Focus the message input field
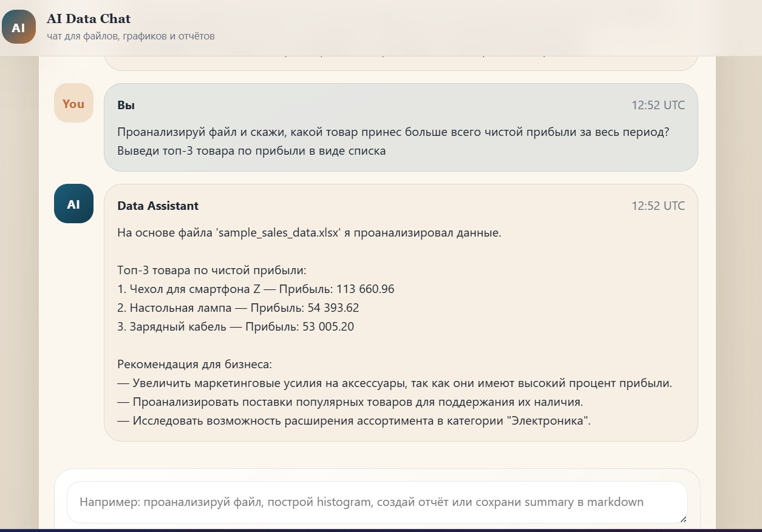 coord(377,502)
